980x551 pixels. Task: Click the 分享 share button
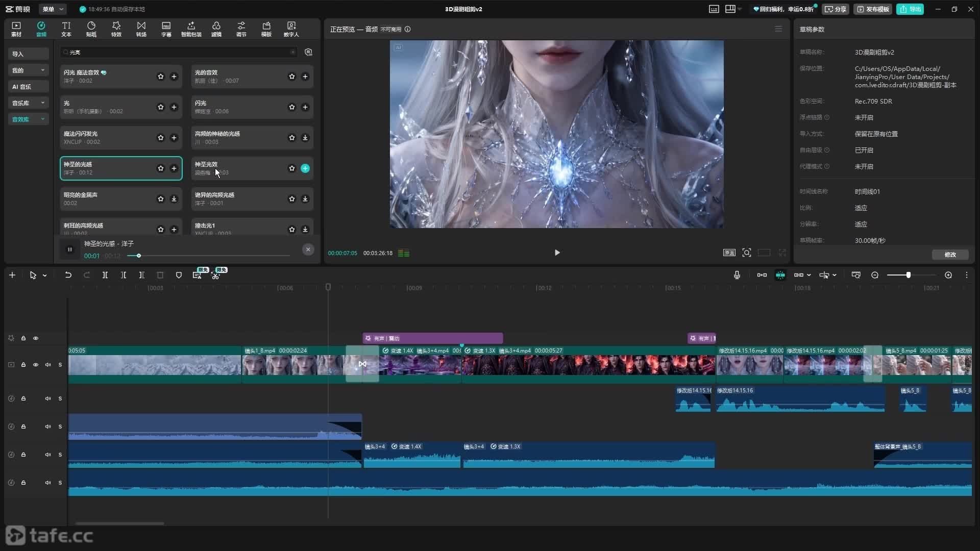836,9
